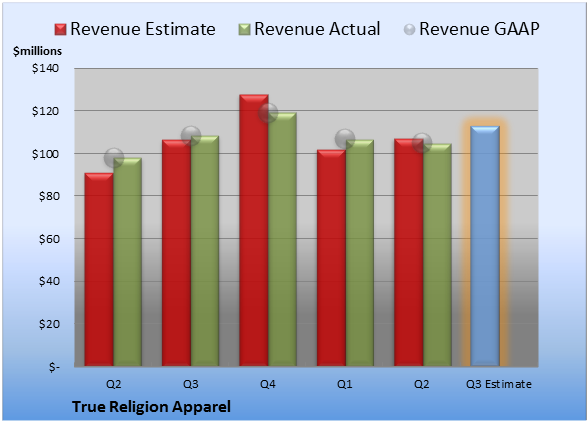Select the tallest red Q4 estimate bar
This screenshot has width=588, height=422.
(x=254, y=230)
